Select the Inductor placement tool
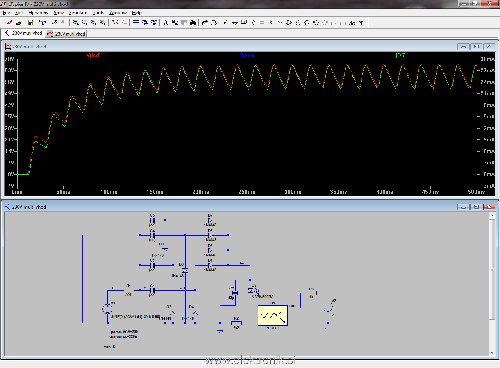500x368 pixels. pos(271,22)
